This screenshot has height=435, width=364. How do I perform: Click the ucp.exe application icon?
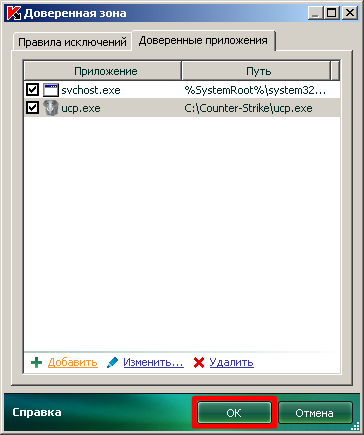pos(51,108)
